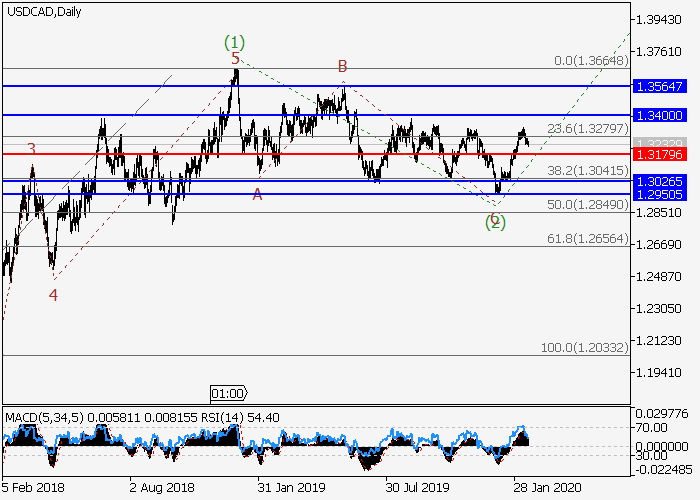Click the 01:00 time box
Screen dimensions: 700x500
(x=225, y=391)
